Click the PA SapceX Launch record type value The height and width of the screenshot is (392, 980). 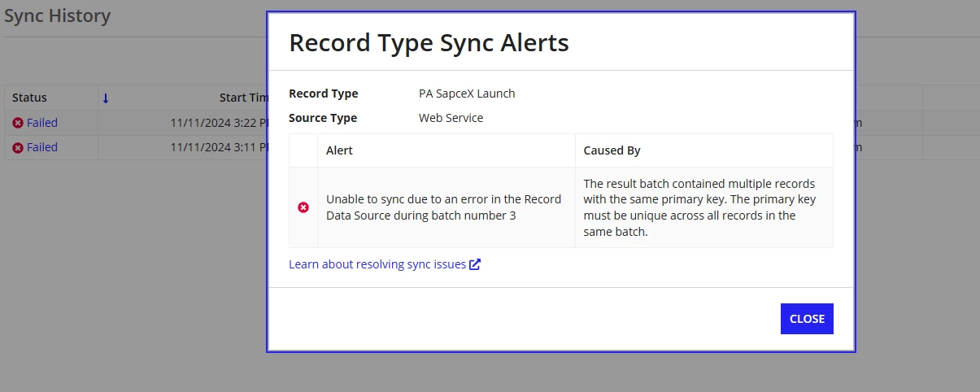click(467, 94)
